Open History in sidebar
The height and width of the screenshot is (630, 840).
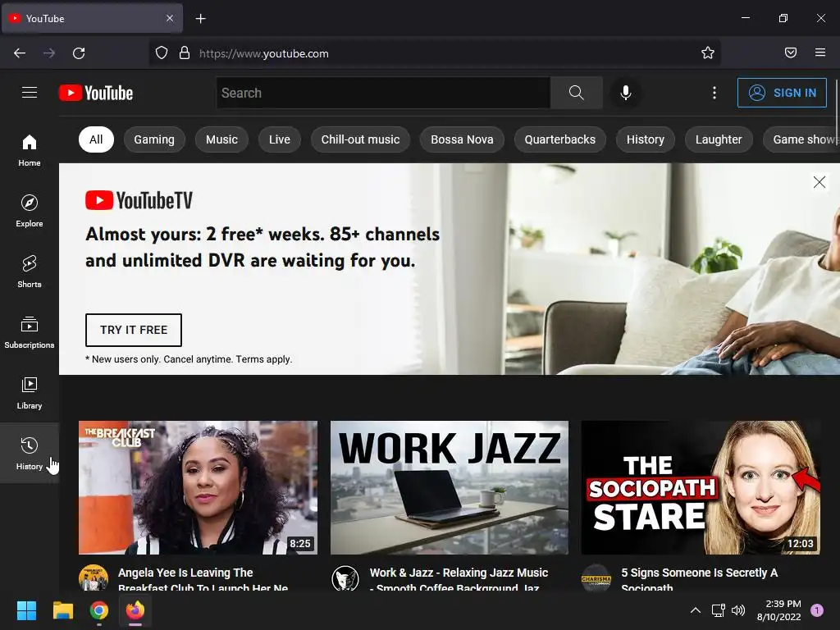pyautogui.click(x=30, y=453)
